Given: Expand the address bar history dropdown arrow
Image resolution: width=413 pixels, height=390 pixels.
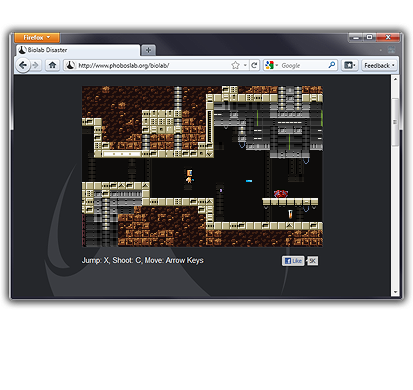Looking at the screenshot, I should (x=245, y=65).
